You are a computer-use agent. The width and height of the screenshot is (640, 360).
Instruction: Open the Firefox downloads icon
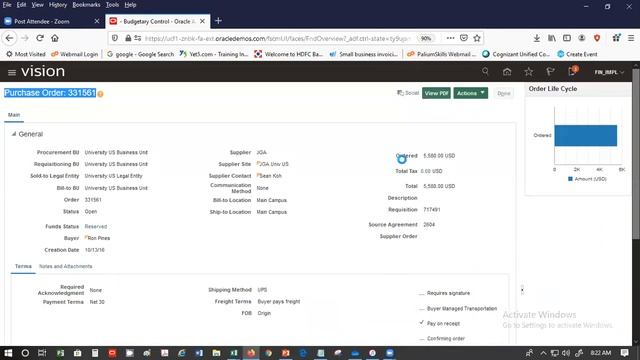click(x=537, y=38)
